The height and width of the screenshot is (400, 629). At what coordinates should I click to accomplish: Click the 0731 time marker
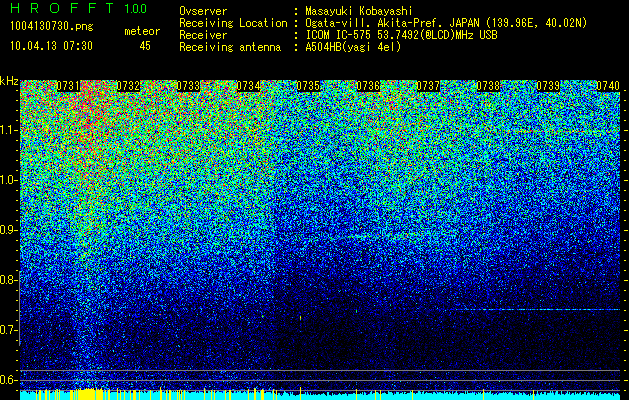point(68,86)
